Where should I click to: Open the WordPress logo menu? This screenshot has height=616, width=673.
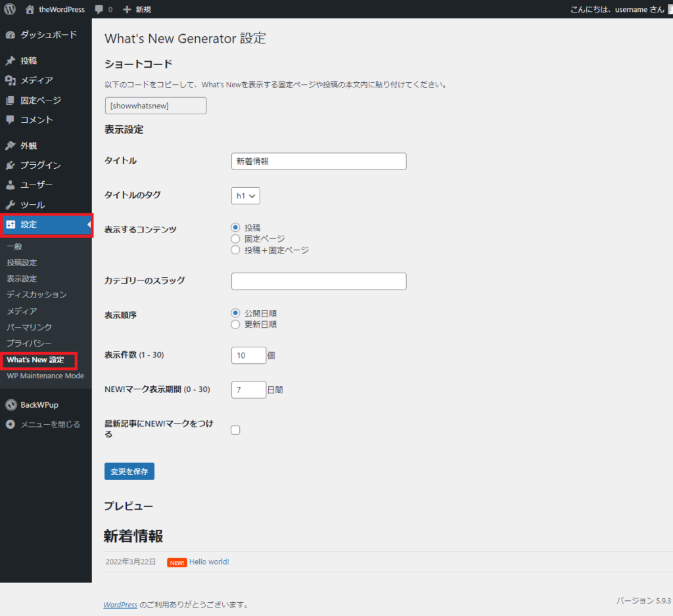(10, 9)
